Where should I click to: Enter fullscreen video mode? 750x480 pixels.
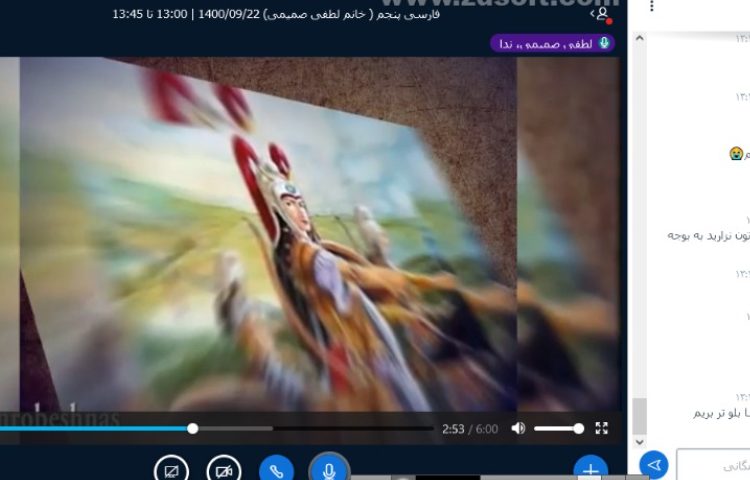point(601,428)
